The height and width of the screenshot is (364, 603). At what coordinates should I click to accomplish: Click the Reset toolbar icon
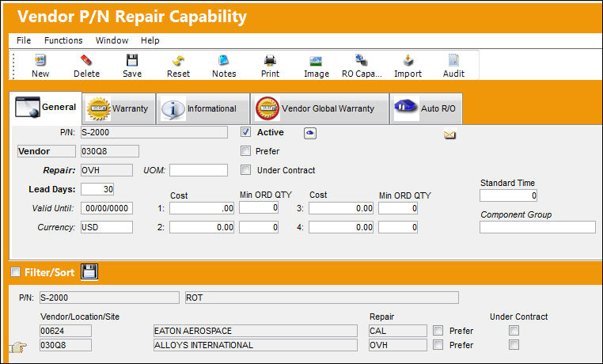click(178, 60)
